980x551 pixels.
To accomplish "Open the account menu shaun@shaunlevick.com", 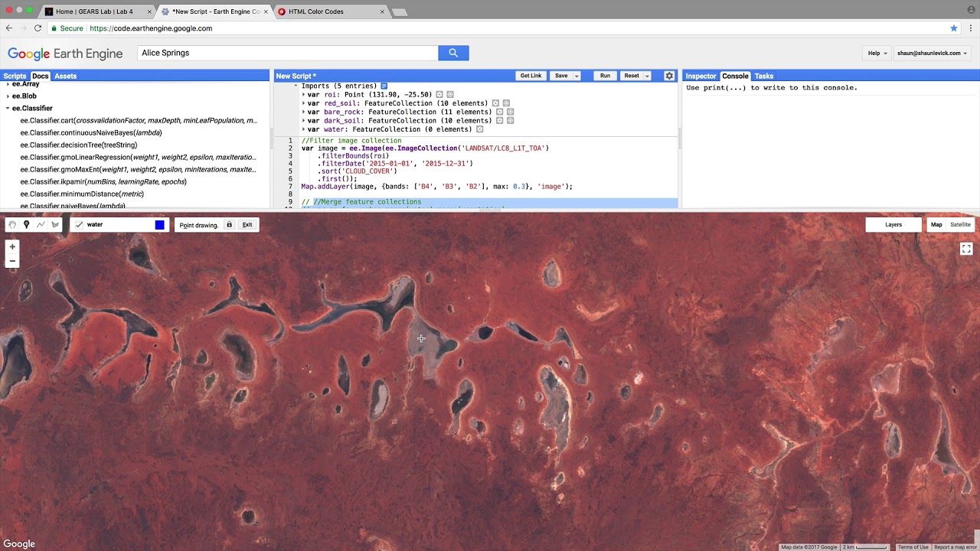I will coord(932,54).
